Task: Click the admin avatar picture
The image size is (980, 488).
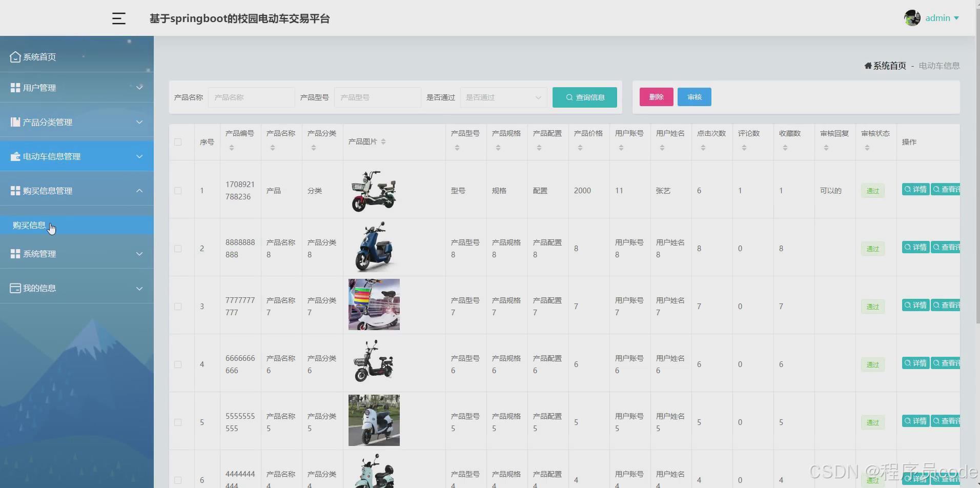Action: (x=912, y=18)
